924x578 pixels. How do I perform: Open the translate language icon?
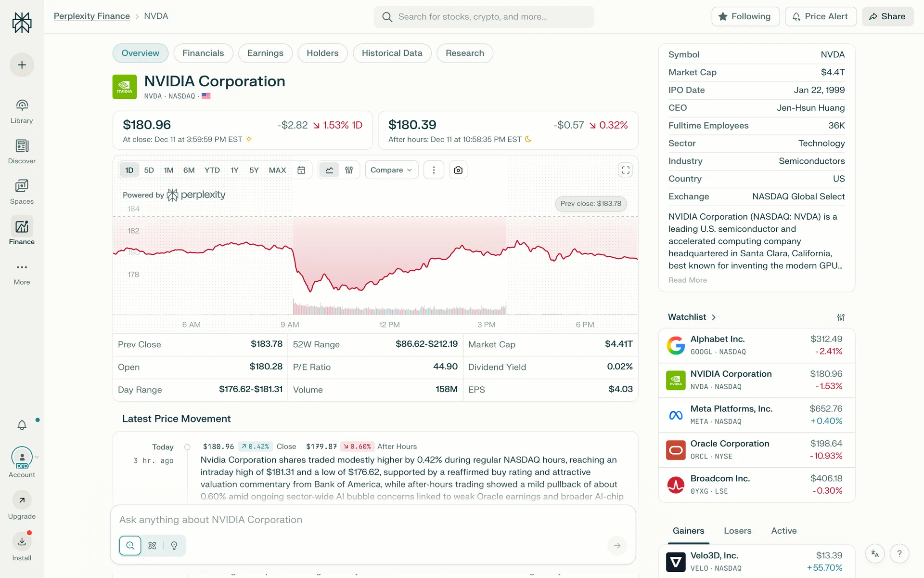[875, 554]
